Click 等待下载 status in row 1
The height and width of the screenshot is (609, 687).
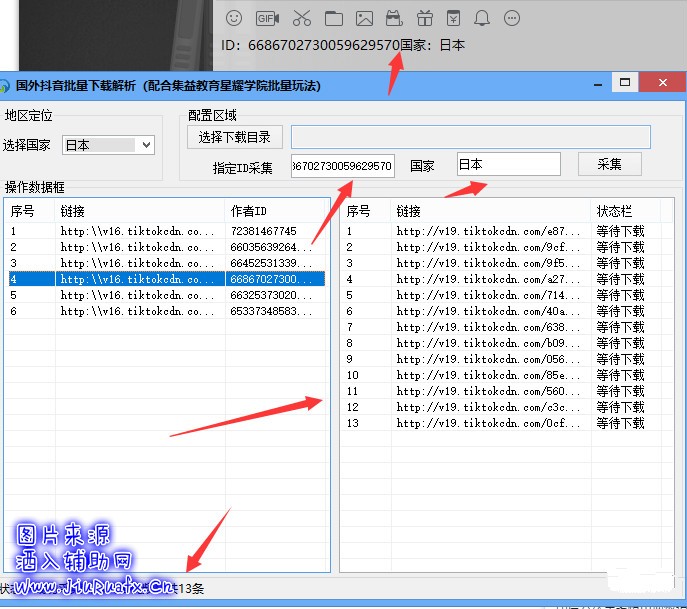(x=620, y=231)
